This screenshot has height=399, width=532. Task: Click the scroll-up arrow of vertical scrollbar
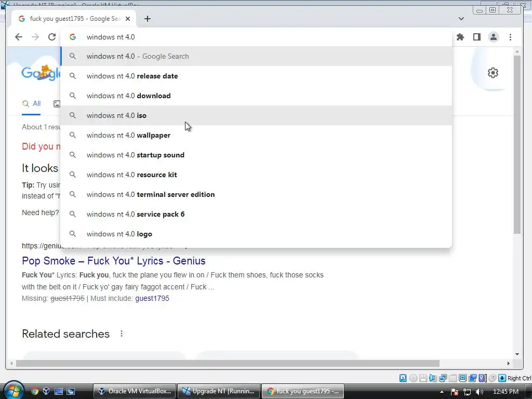coord(517,51)
